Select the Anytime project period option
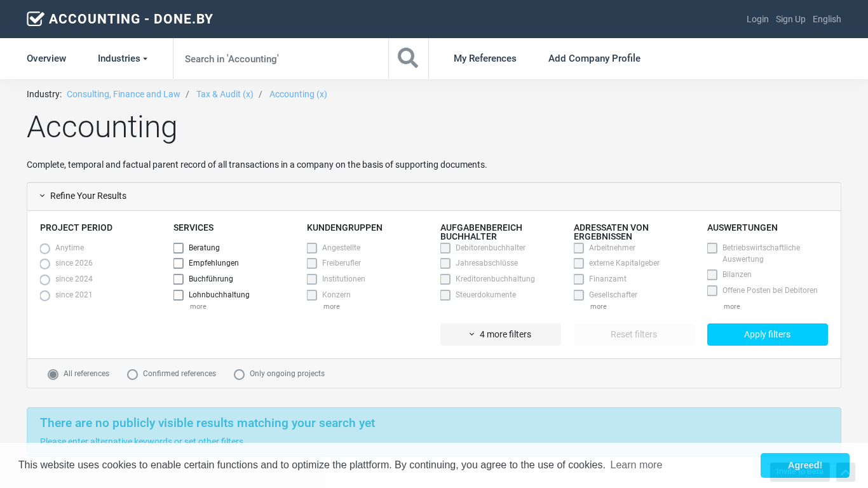 click(x=45, y=248)
